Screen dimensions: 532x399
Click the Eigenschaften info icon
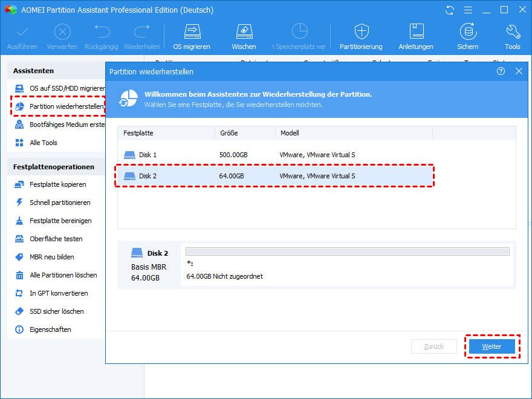point(19,329)
